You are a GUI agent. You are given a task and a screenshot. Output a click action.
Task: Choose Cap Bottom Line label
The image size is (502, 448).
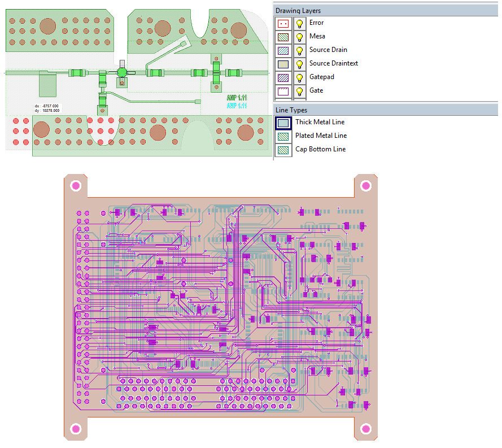click(321, 149)
